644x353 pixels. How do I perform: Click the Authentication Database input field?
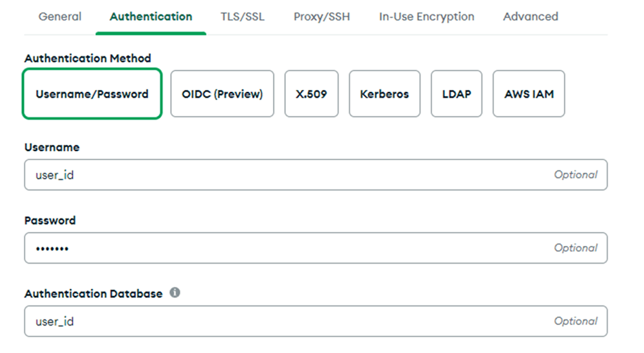pyautogui.click(x=288, y=321)
